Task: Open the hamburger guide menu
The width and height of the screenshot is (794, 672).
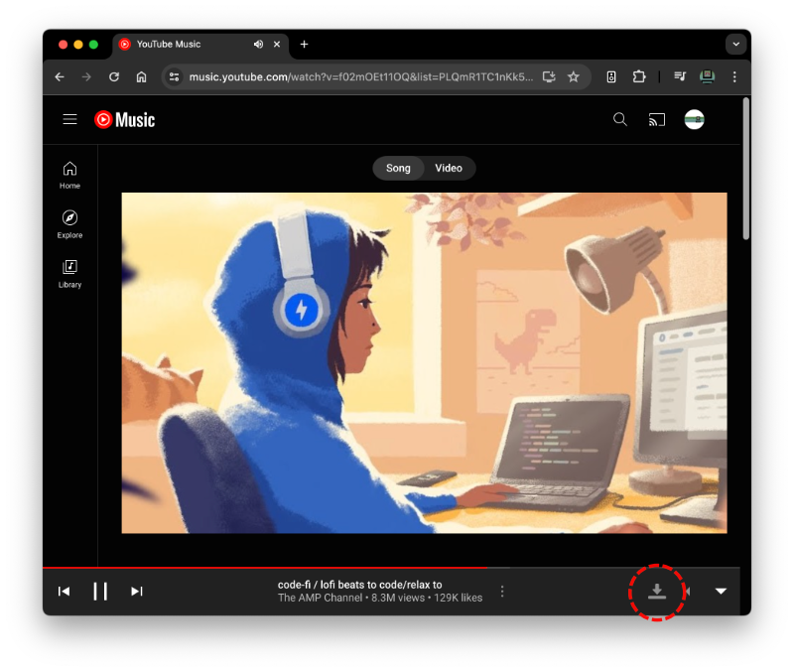Action: pos(69,119)
